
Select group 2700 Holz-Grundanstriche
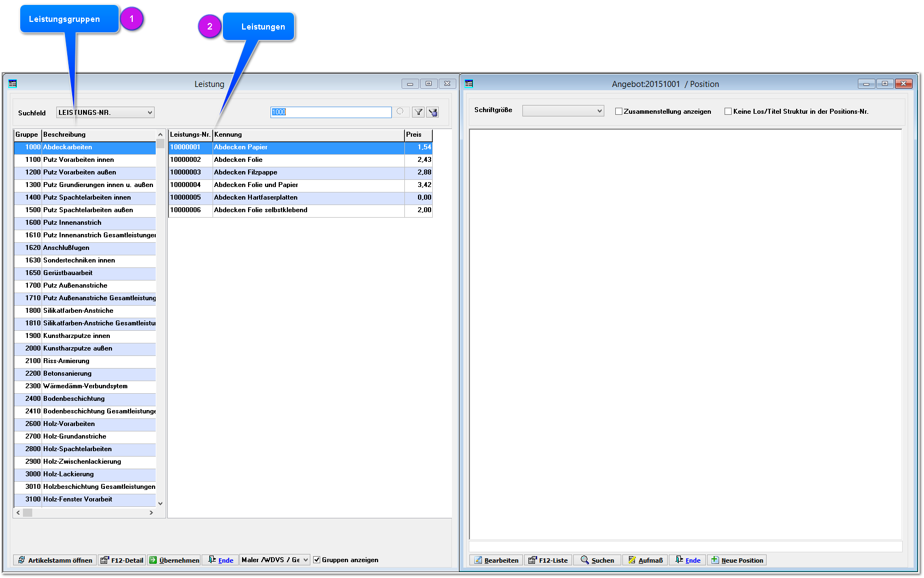(x=85, y=436)
